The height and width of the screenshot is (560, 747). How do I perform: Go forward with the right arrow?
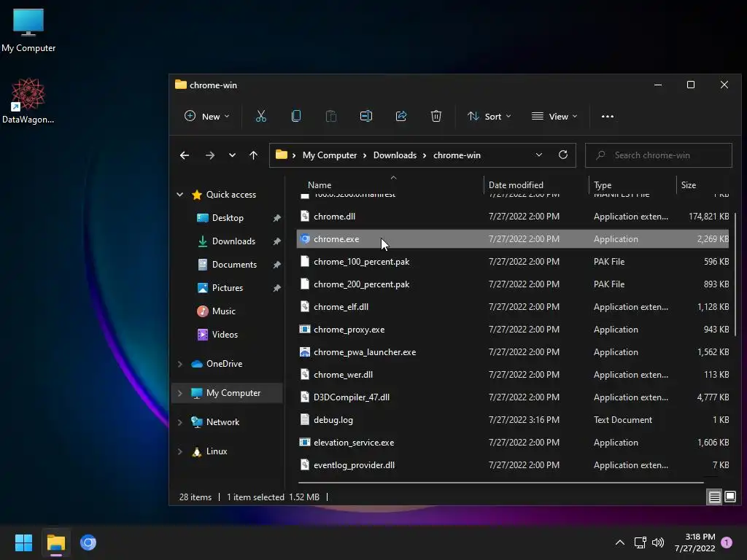click(209, 155)
